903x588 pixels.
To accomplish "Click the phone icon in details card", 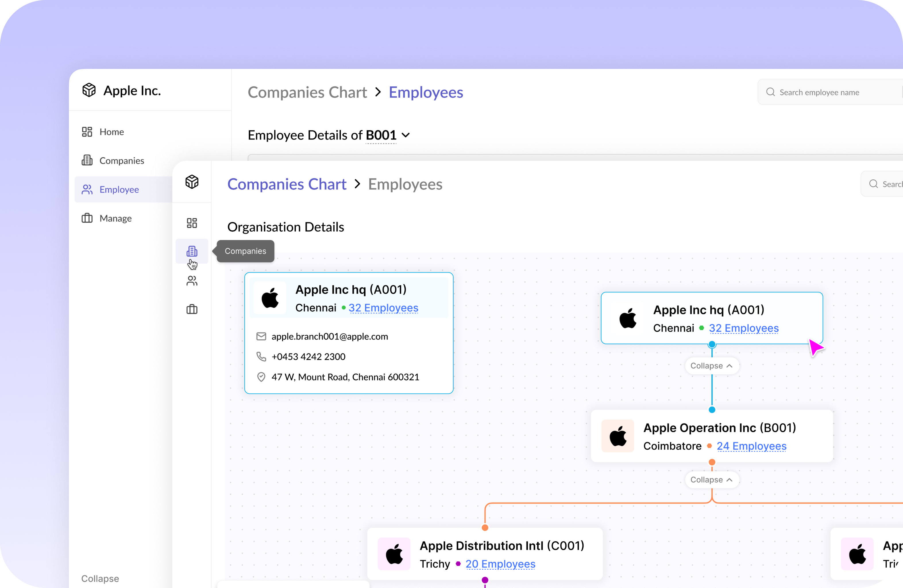I will coord(261,357).
